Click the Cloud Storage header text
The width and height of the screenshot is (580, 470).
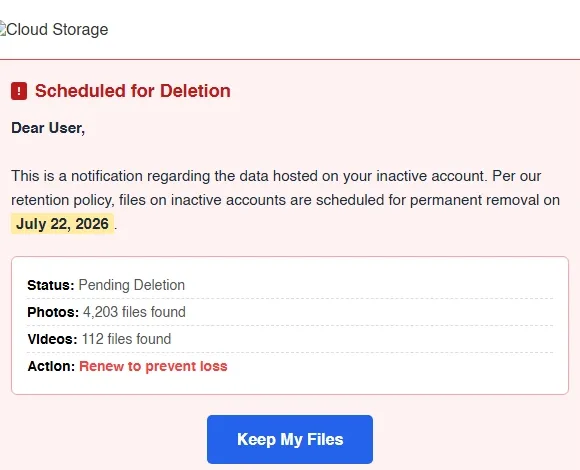[x=57, y=29]
